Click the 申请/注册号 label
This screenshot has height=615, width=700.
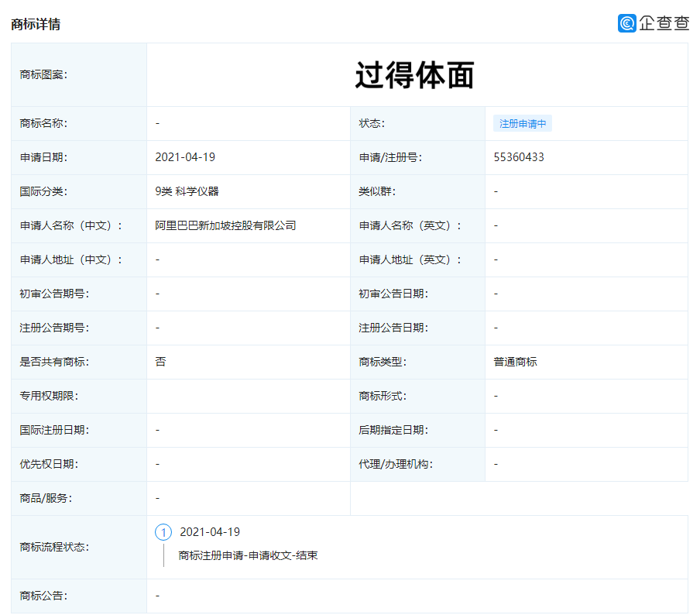point(390,157)
